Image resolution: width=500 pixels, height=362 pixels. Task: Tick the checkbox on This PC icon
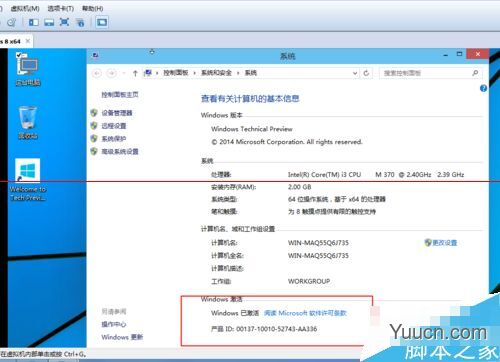click(19, 55)
